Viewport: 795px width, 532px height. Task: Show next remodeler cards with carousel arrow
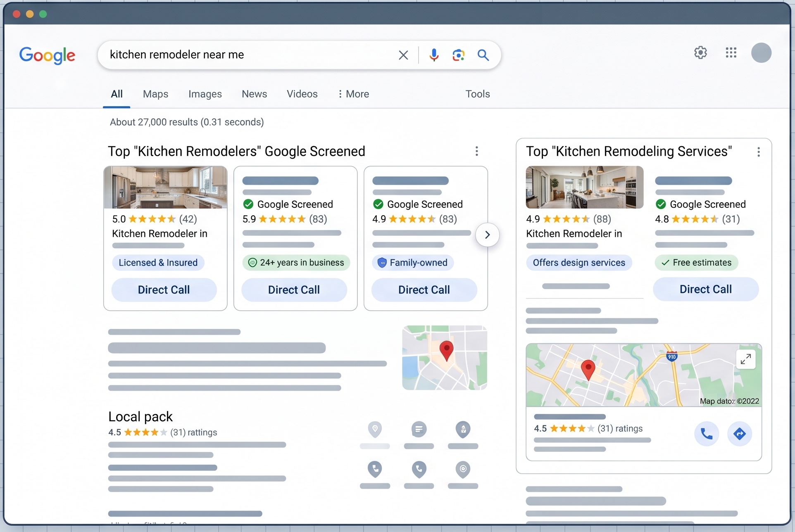[x=488, y=235]
